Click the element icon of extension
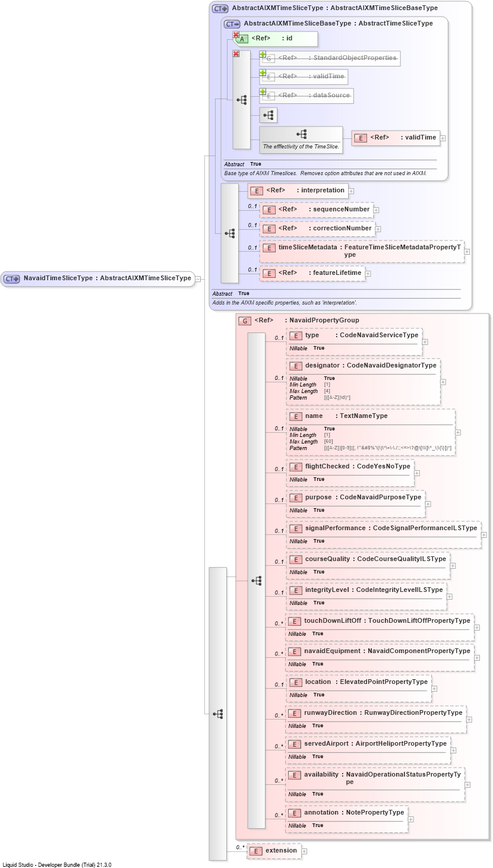 pos(256,851)
